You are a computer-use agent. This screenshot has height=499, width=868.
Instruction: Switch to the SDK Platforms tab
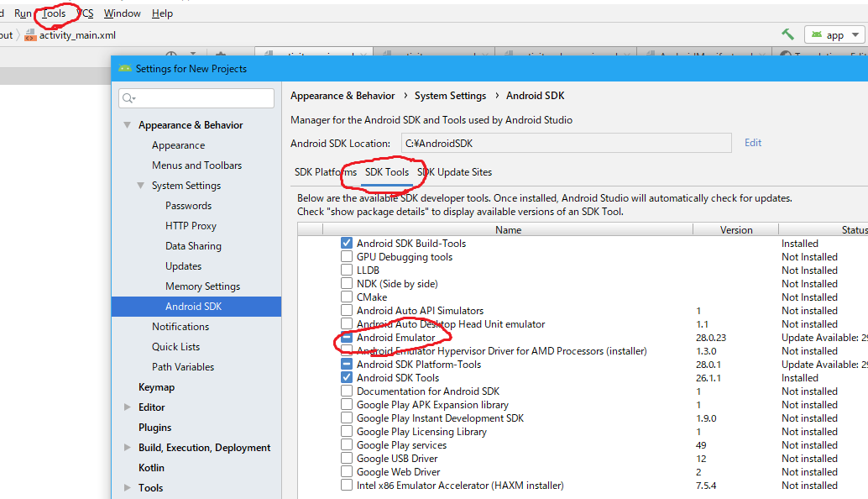point(326,172)
